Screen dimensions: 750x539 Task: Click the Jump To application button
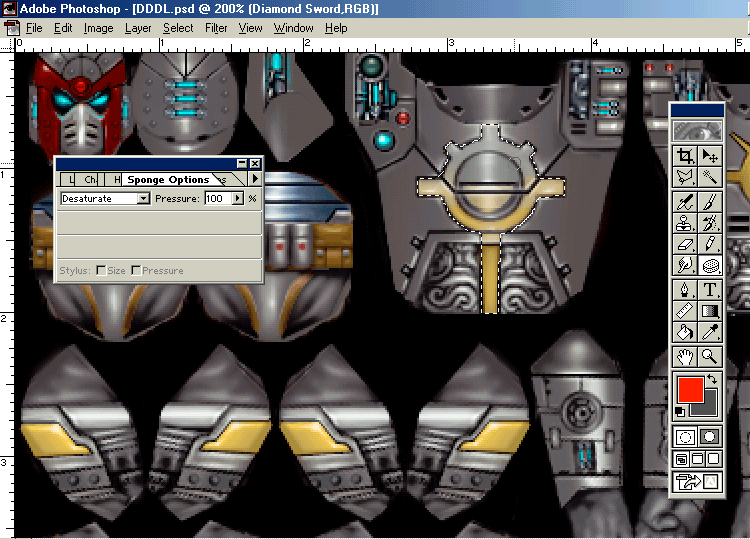coord(685,484)
